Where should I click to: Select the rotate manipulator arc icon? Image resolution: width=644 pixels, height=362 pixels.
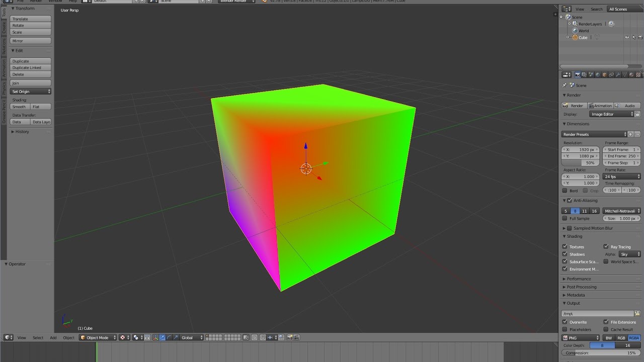pyautogui.click(x=169, y=338)
